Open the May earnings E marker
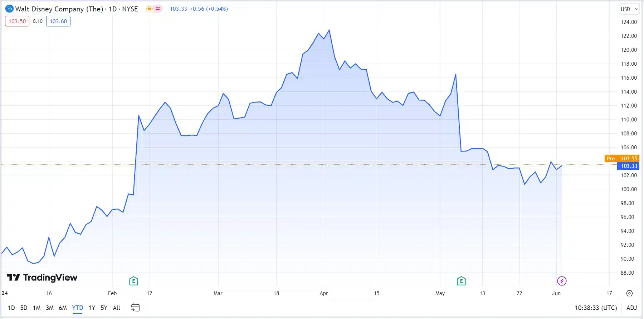Viewport: 644px width, 319px height. [461, 281]
